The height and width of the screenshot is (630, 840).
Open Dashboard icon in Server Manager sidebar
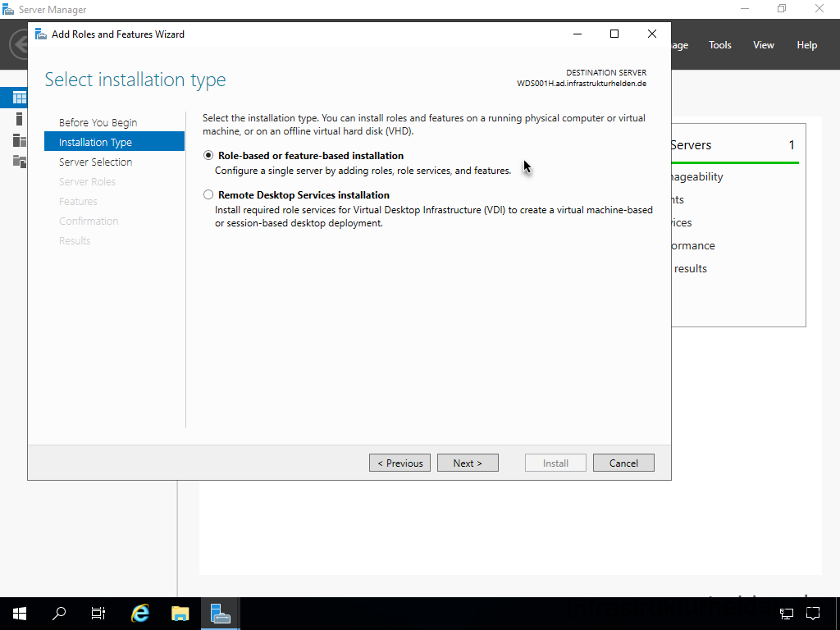click(x=20, y=98)
